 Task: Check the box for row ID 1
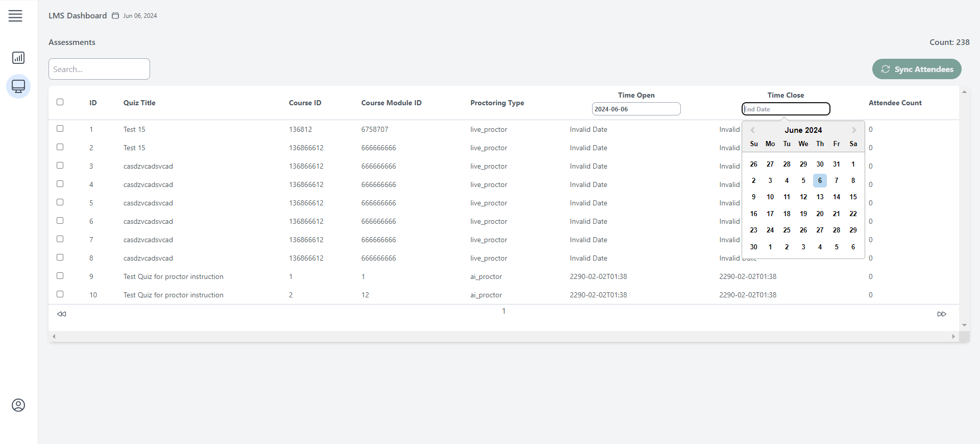(60, 129)
